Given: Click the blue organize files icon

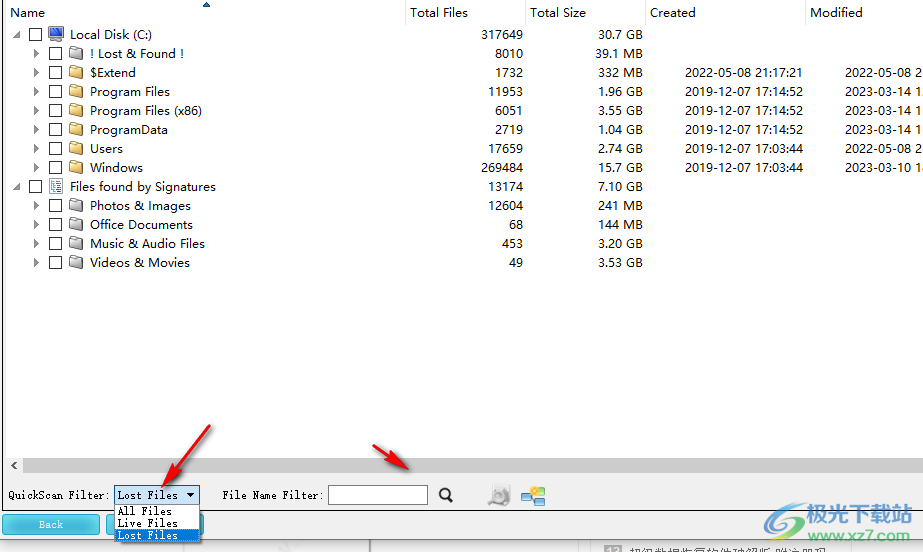Looking at the screenshot, I should (x=533, y=496).
